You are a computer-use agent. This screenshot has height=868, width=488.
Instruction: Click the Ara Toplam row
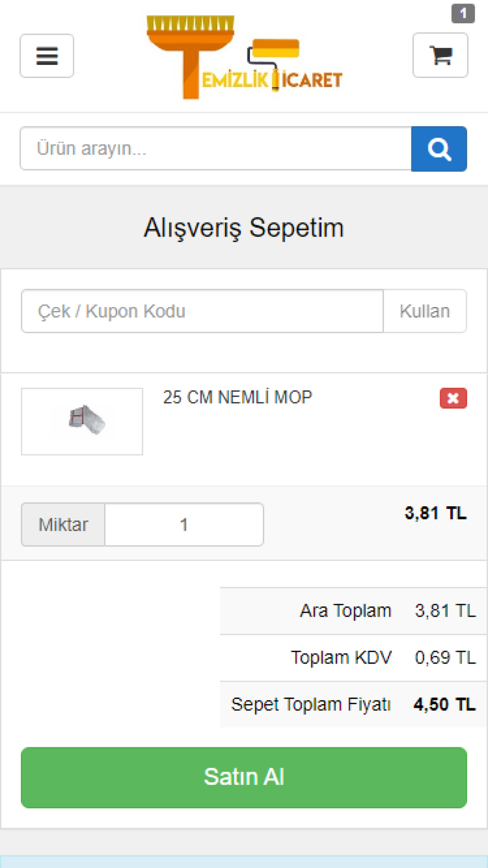click(x=354, y=611)
